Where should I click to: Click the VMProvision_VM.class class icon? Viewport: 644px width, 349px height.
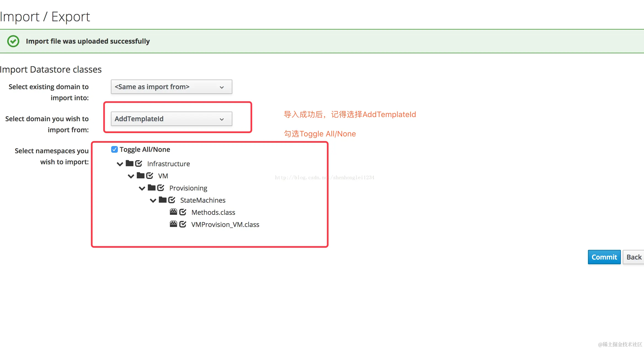click(x=173, y=224)
